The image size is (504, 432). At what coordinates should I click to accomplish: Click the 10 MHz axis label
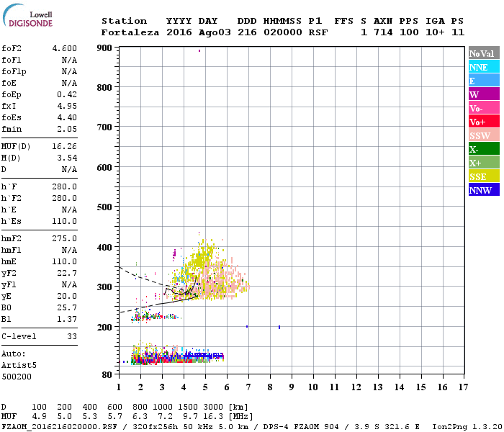point(313,387)
